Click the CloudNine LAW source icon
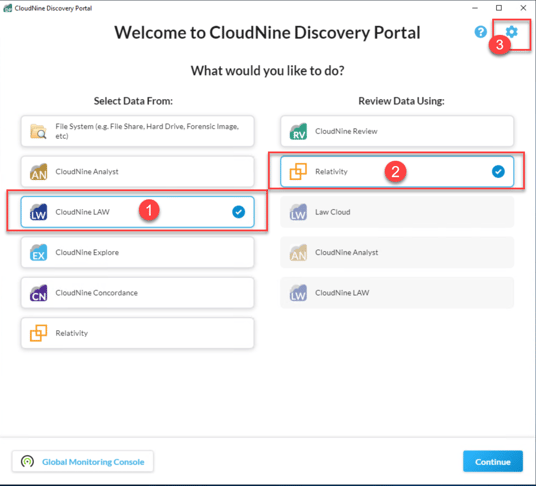This screenshot has height=486, width=536. pyautogui.click(x=38, y=212)
